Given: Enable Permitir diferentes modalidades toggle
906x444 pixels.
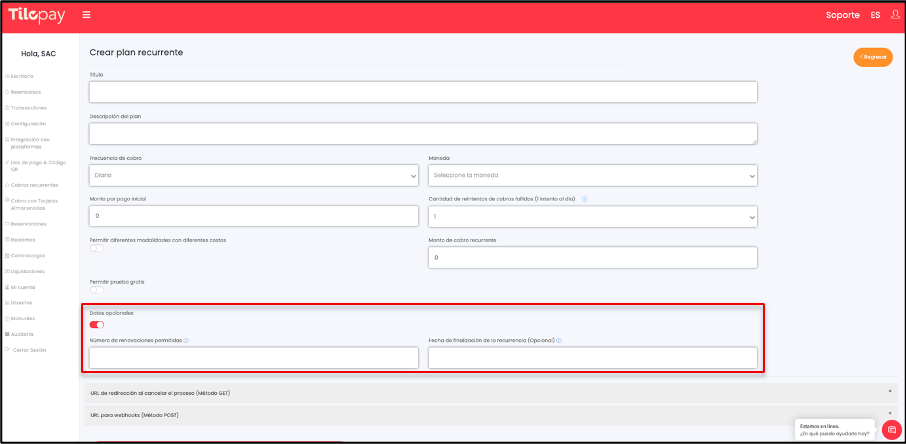Looking at the screenshot, I should click(97, 249).
